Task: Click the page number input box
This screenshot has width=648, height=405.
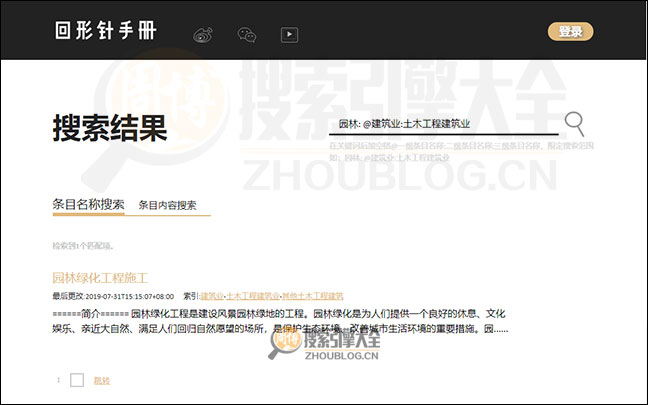Action: click(77, 380)
